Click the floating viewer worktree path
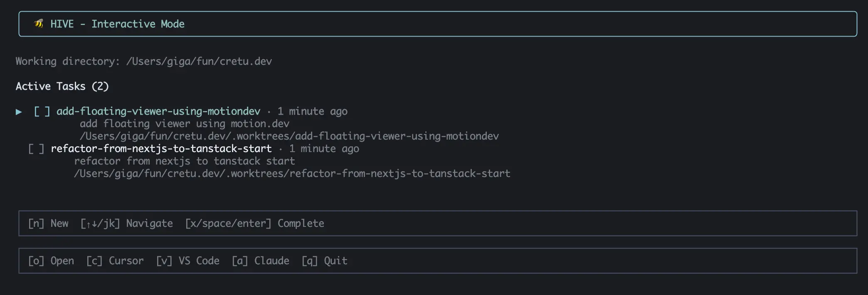This screenshot has width=868, height=295. [289, 136]
